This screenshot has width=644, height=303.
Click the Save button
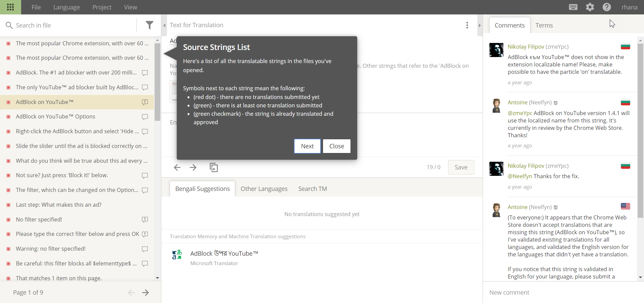(461, 167)
